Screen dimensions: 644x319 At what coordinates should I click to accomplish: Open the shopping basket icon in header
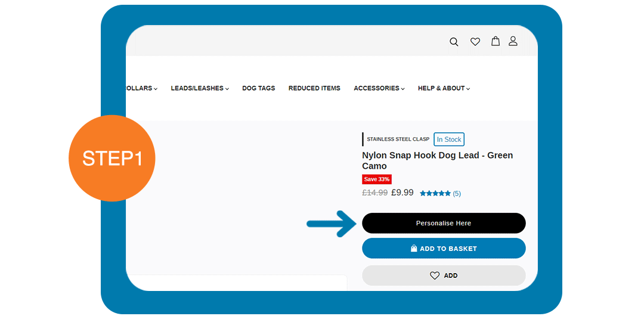(495, 41)
